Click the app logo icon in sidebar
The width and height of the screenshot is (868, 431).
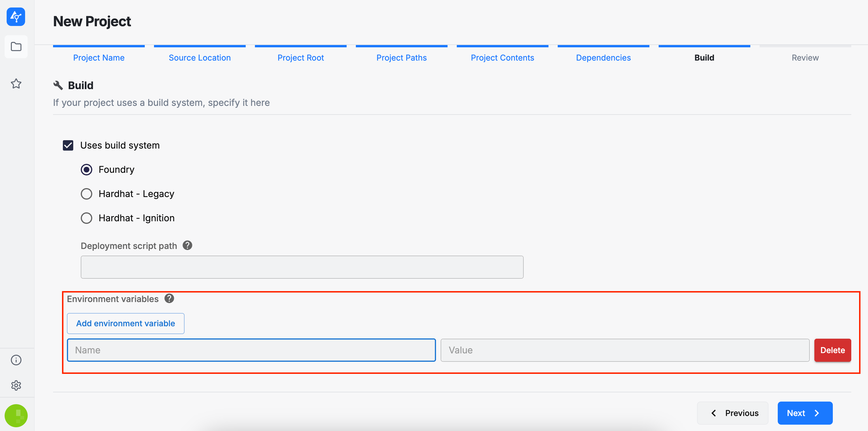16,16
